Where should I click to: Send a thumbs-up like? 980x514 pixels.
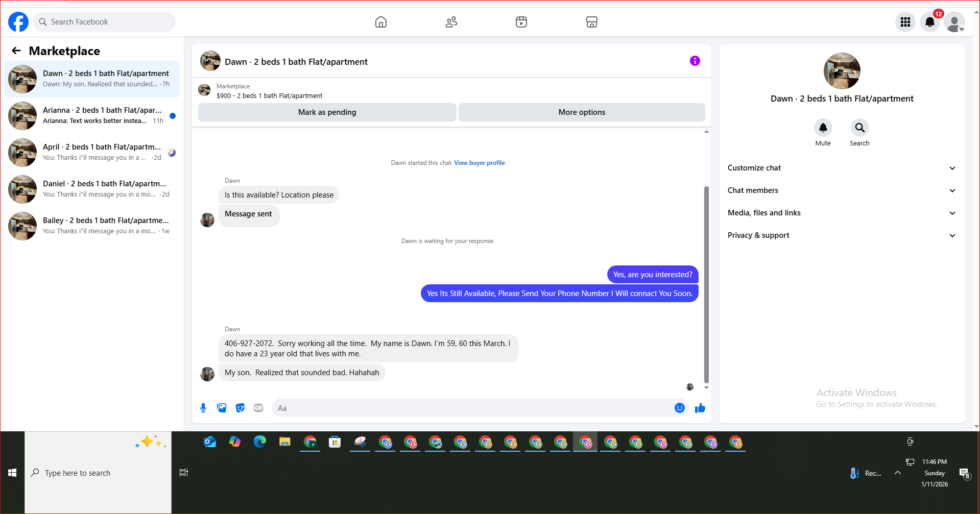click(700, 408)
